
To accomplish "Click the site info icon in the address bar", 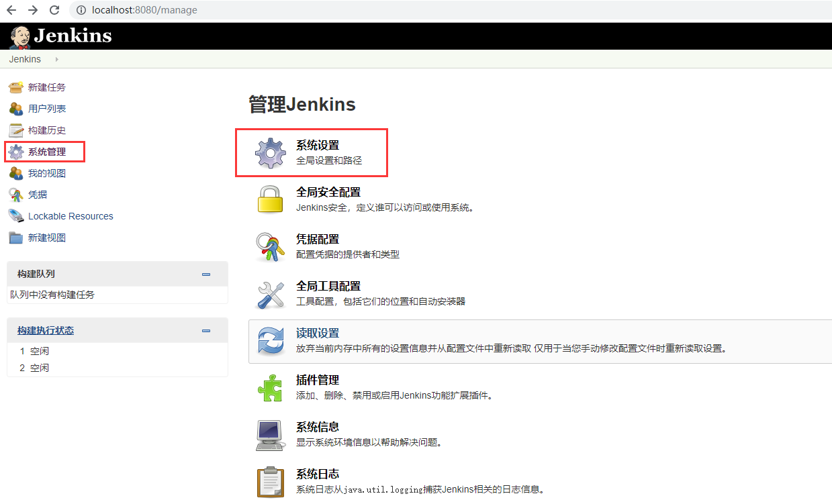I will pyautogui.click(x=82, y=10).
